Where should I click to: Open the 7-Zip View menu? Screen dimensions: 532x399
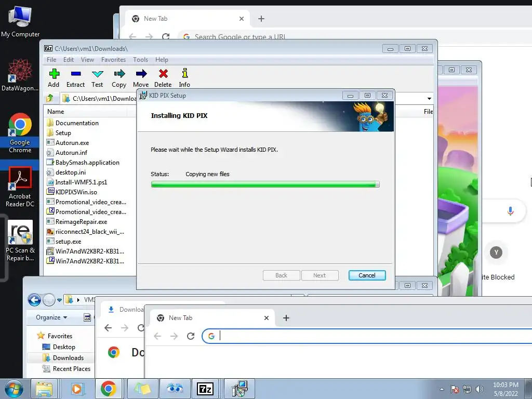(87, 60)
